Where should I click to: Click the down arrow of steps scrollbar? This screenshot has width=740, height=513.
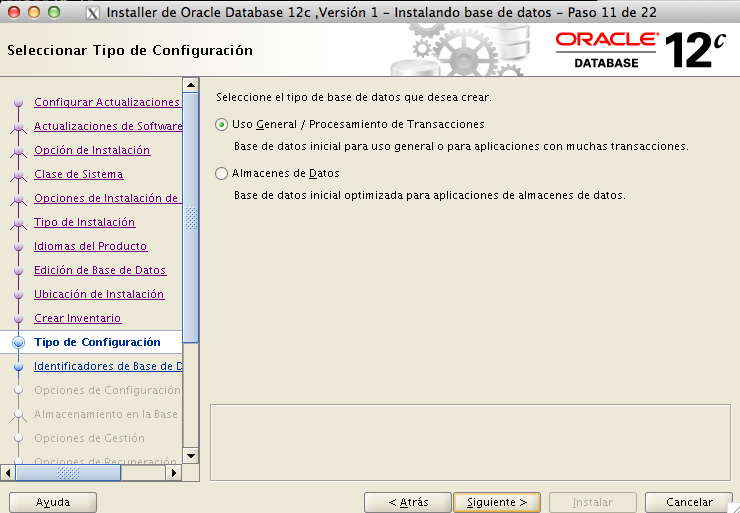point(191,456)
